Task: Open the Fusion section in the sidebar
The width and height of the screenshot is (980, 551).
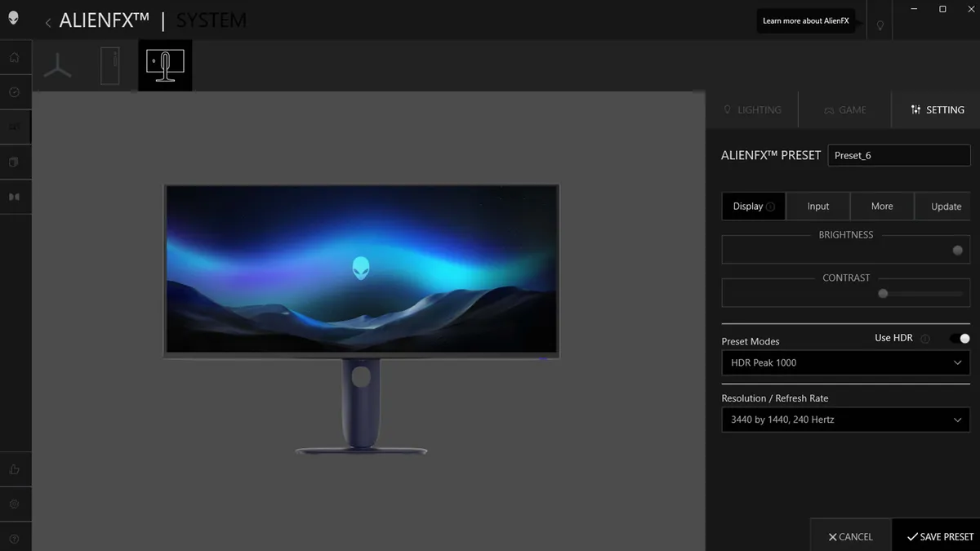Action: [15, 162]
